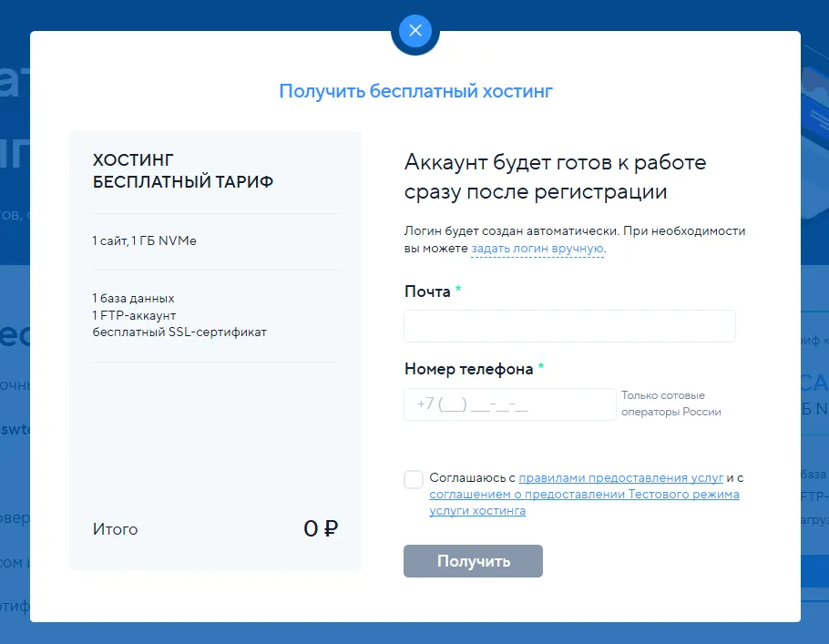
Task: Click the '1 сайт, 1 ГБ NVMe' feature line
Action: coord(144,241)
